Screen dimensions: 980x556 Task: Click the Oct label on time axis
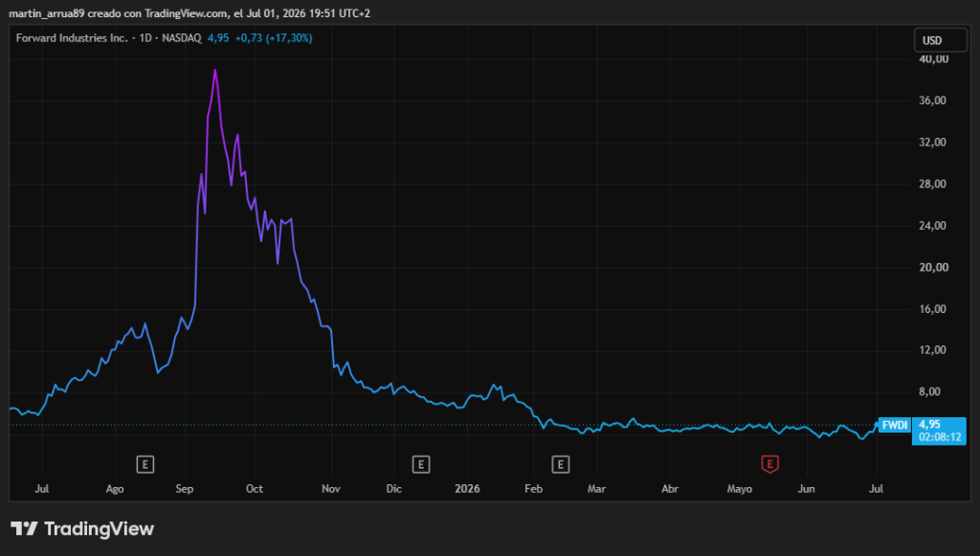pos(255,489)
